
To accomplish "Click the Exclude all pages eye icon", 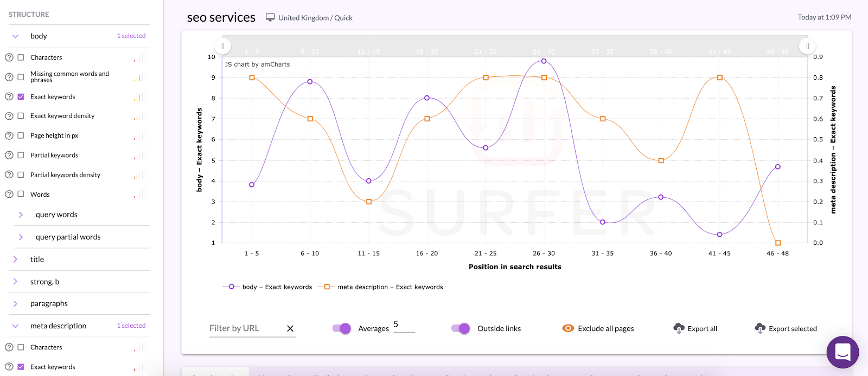I will coord(568,328).
